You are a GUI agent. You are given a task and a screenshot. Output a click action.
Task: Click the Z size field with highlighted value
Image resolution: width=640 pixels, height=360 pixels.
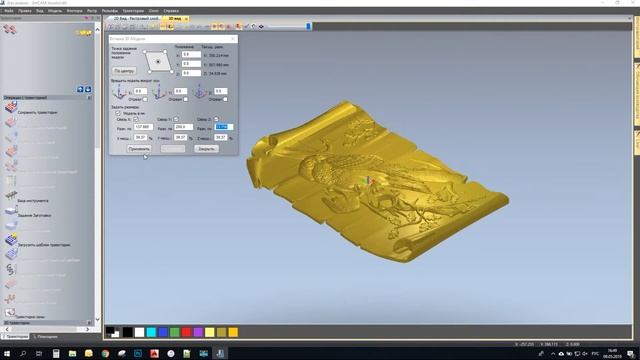pos(224,127)
